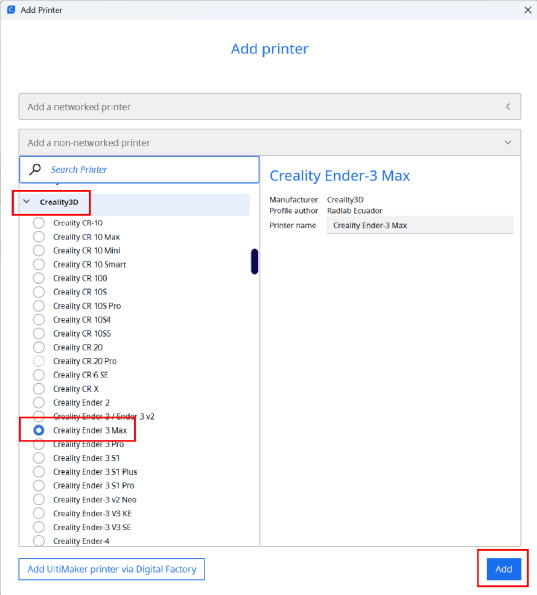This screenshot has width=537, height=595.
Task: Click the Add a non-networked printer header
Action: coord(269,142)
